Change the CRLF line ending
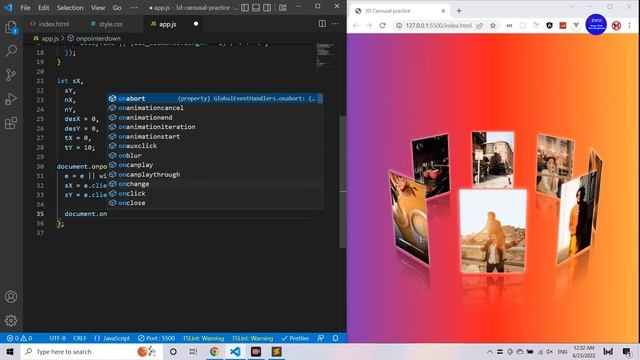The height and width of the screenshot is (360, 640). pos(80,338)
